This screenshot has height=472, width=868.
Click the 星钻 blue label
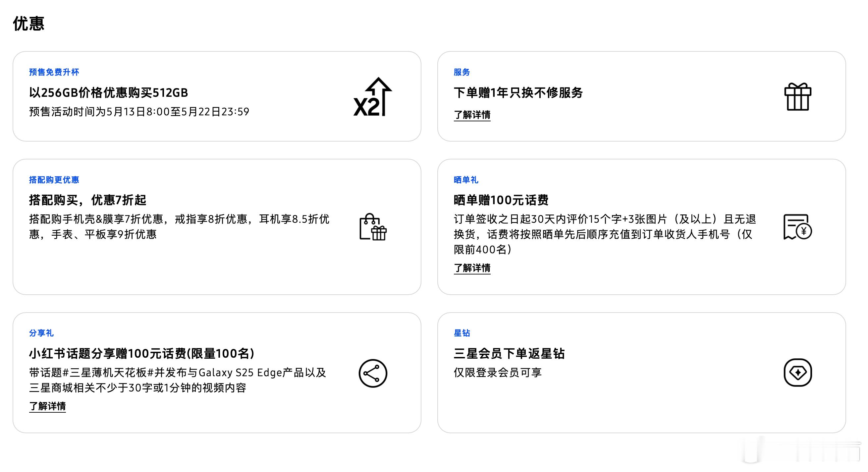pyautogui.click(x=461, y=333)
